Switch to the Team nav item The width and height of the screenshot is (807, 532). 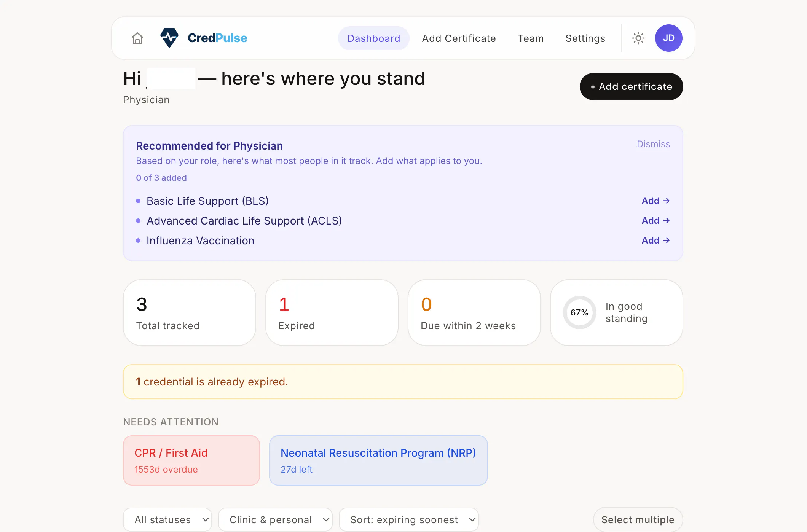point(531,38)
